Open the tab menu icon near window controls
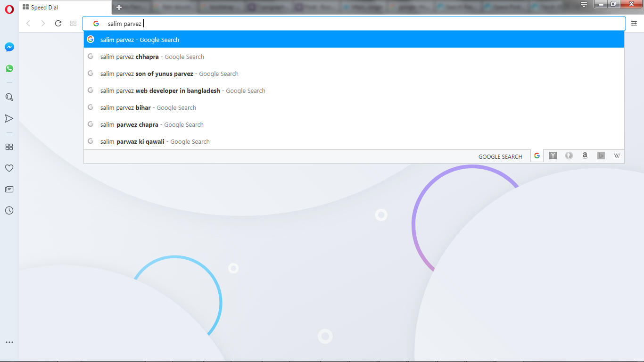 point(584,5)
